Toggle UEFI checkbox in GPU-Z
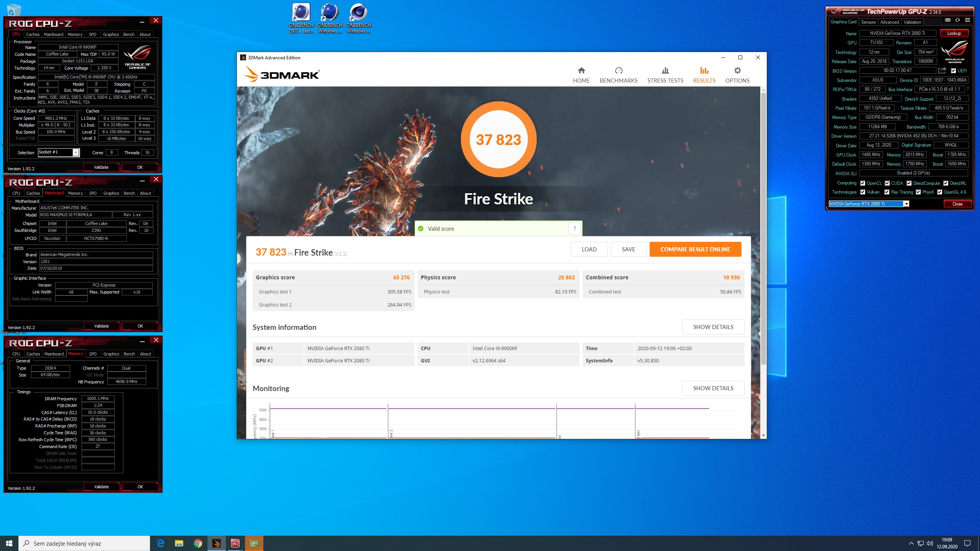 click(954, 71)
